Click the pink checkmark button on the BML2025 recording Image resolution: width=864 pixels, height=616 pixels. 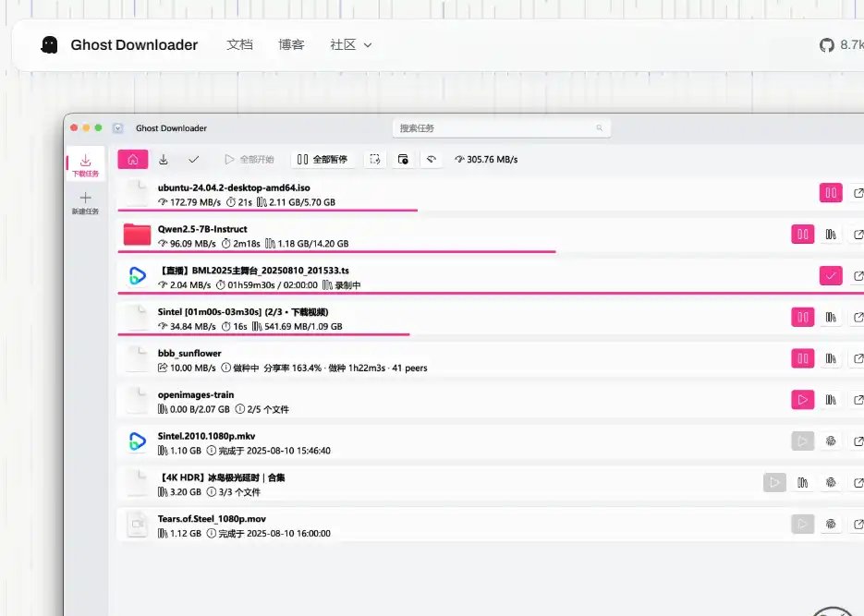pyautogui.click(x=831, y=275)
